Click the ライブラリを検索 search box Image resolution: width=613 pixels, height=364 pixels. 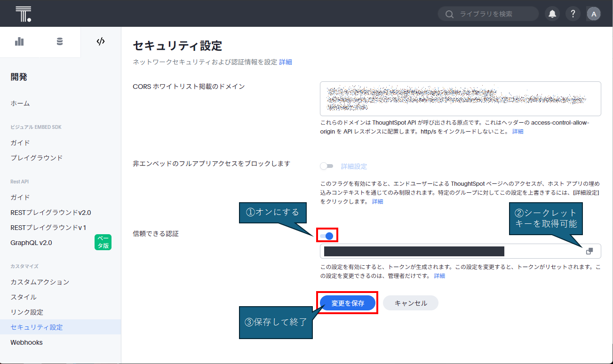point(494,14)
